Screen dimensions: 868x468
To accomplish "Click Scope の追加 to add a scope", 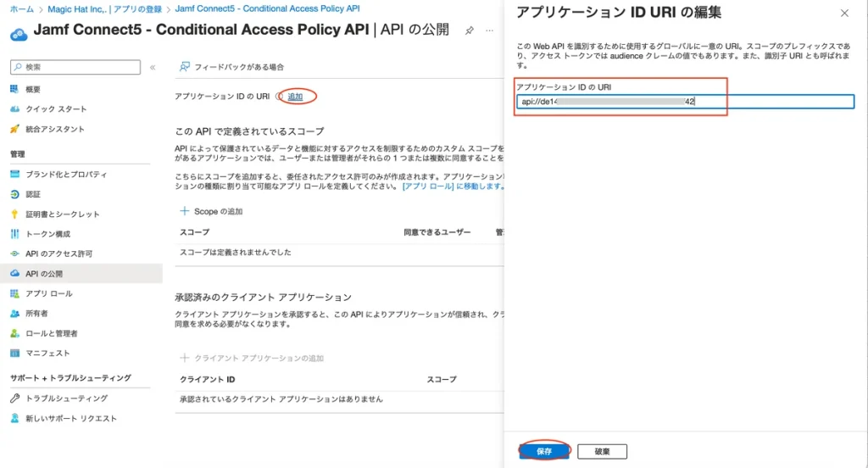I will (211, 211).
